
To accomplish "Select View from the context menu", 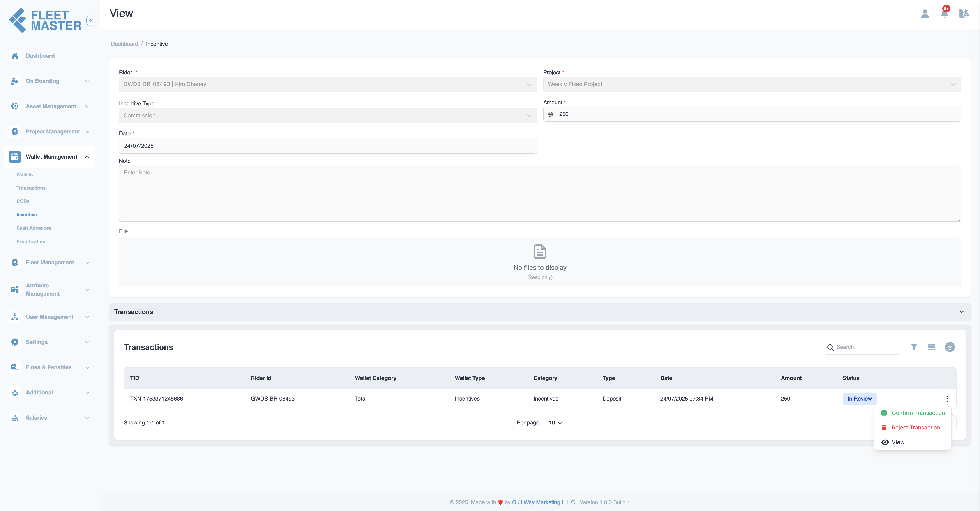I will [x=913, y=442].
